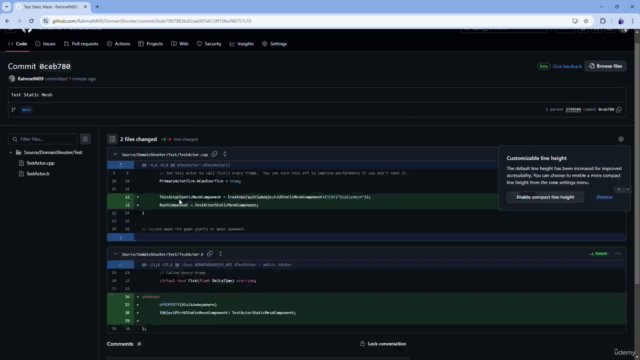Go back to the previous page
The height and width of the screenshot is (360, 640).
[7, 21]
